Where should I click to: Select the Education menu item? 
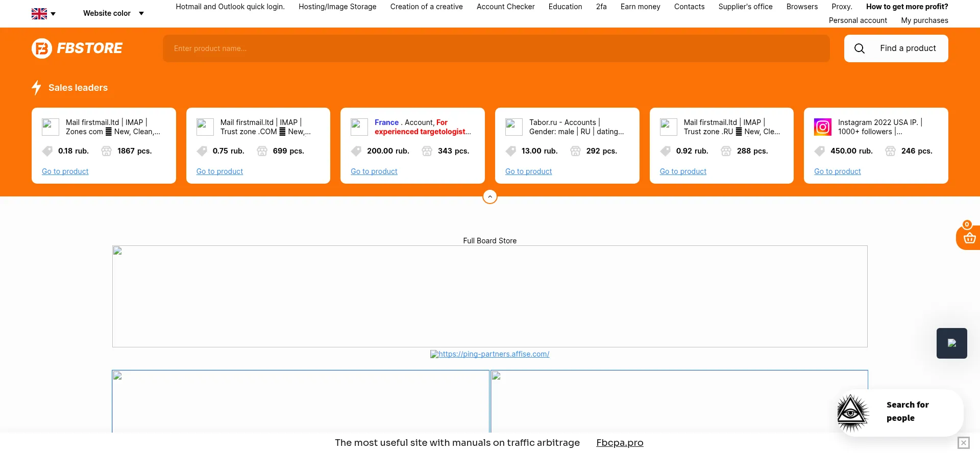coord(565,7)
